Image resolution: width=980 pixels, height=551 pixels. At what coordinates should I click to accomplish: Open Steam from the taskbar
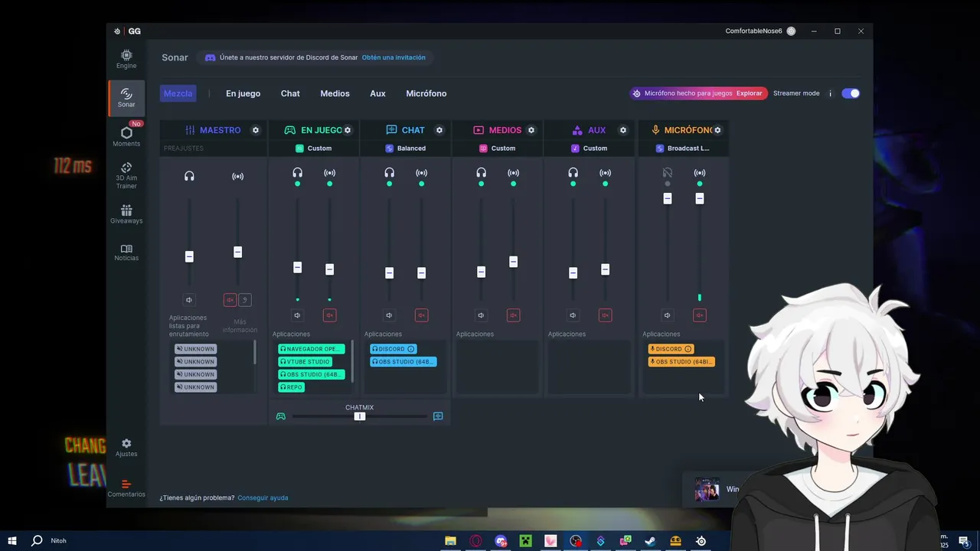(x=650, y=541)
